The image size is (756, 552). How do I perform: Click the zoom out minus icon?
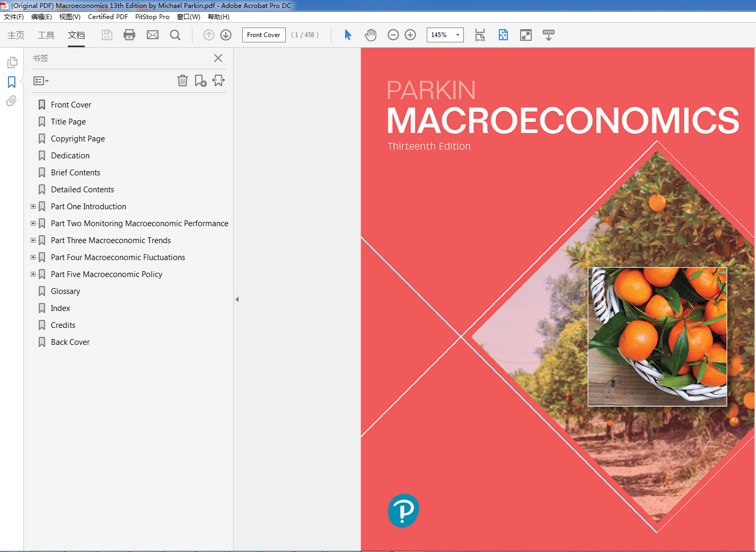click(x=393, y=35)
